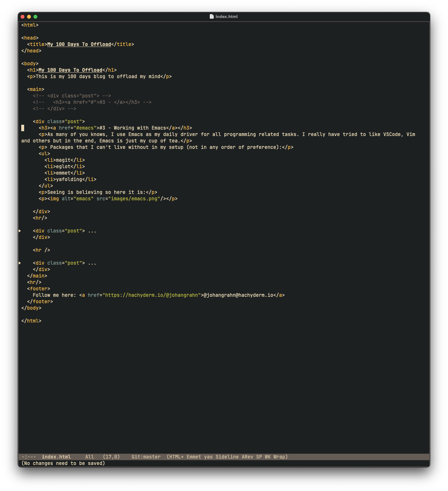The image size is (448, 491).
Task: Click the document icon beside the index.html title
Action: (x=211, y=16)
